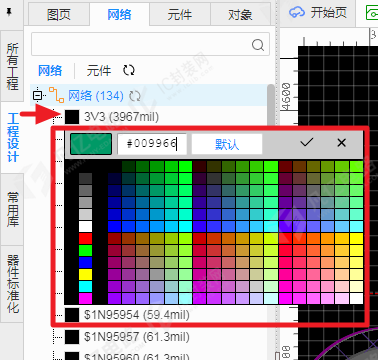
Task: Collapse the 网络 (134) tree node
Action: 38,96
